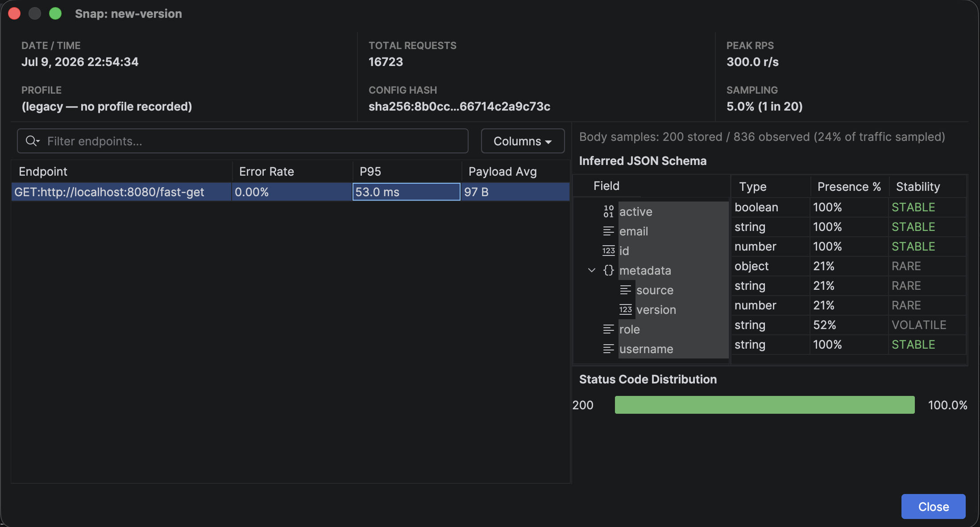This screenshot has height=527, width=980.
Task: Click the VOLATILE stability cell
Action: 927,325
